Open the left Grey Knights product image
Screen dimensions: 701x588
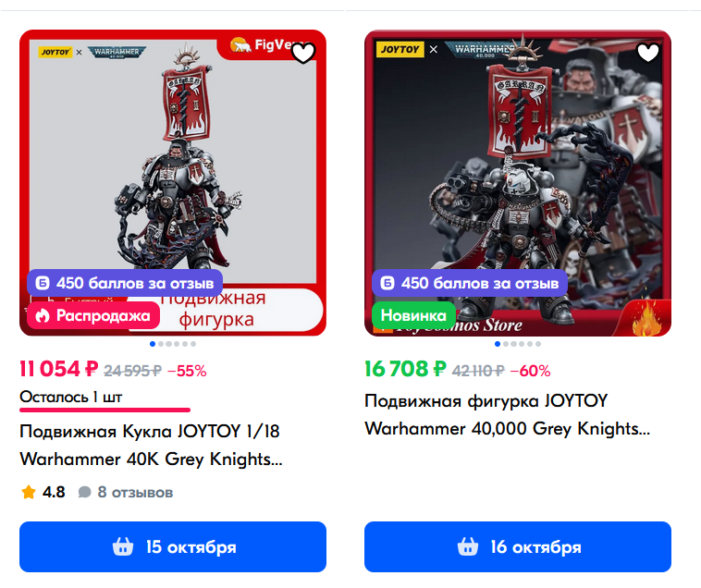coord(173,183)
